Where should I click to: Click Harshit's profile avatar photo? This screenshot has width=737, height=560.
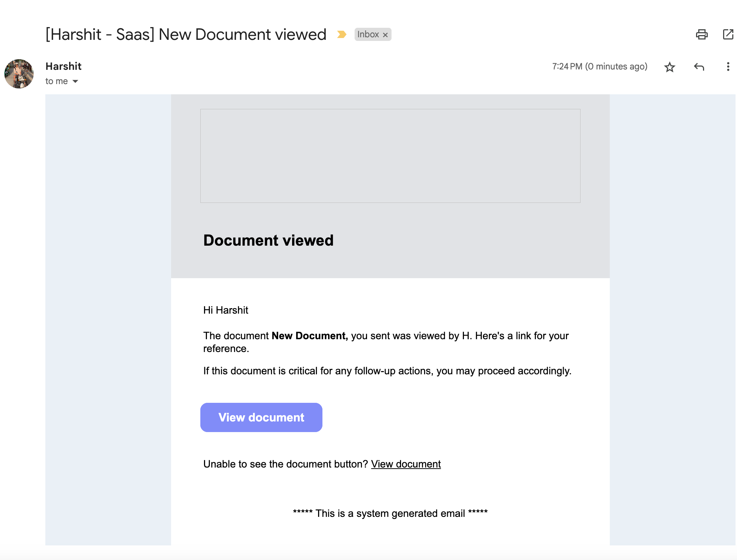click(x=19, y=74)
